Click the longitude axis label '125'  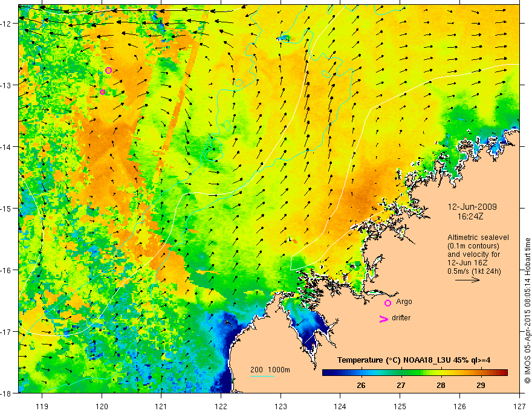pyautogui.click(x=400, y=406)
